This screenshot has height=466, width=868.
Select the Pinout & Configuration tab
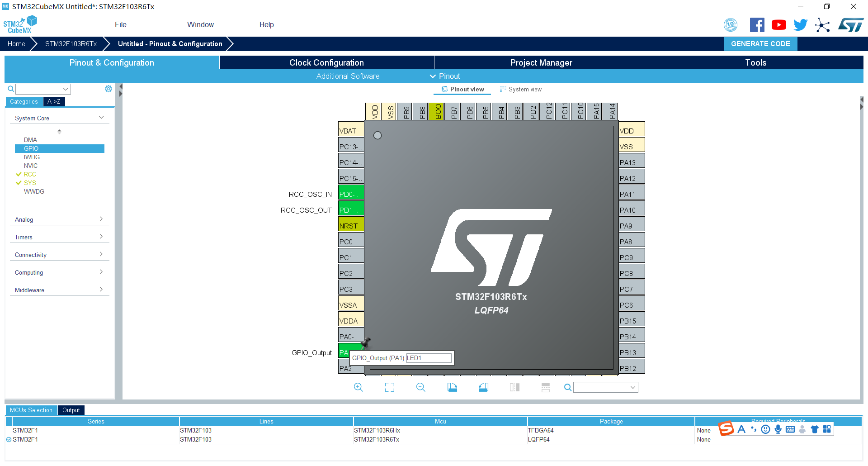pyautogui.click(x=112, y=62)
